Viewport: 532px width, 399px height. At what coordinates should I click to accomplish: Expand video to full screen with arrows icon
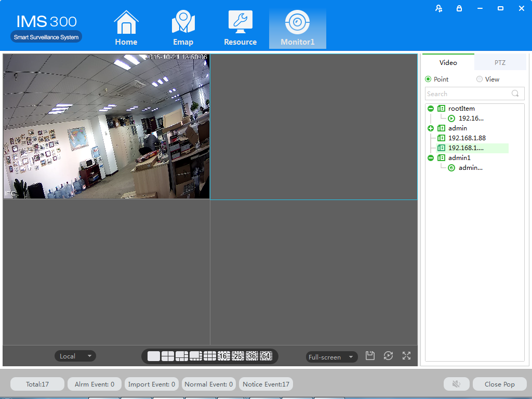point(406,356)
